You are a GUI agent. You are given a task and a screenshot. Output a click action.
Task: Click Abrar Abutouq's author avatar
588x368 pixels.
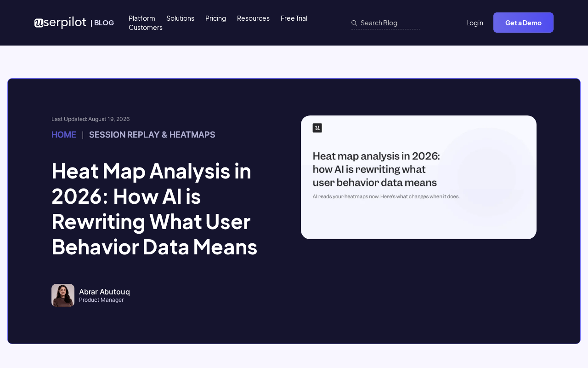pyautogui.click(x=63, y=295)
